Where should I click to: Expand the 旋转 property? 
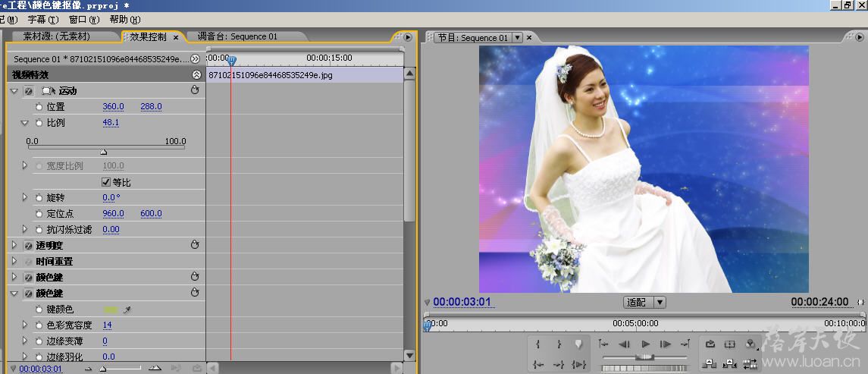tap(24, 197)
